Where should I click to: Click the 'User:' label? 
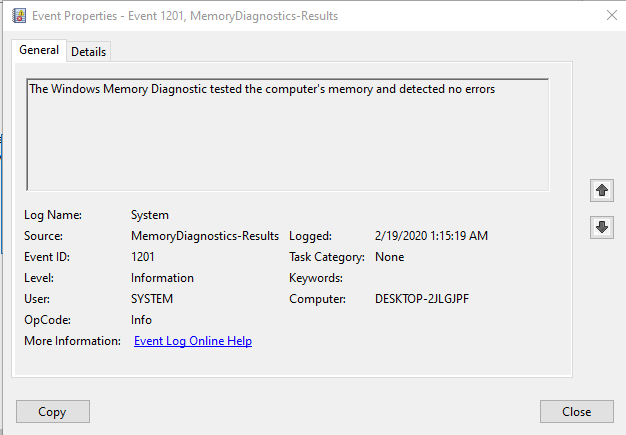point(37,299)
